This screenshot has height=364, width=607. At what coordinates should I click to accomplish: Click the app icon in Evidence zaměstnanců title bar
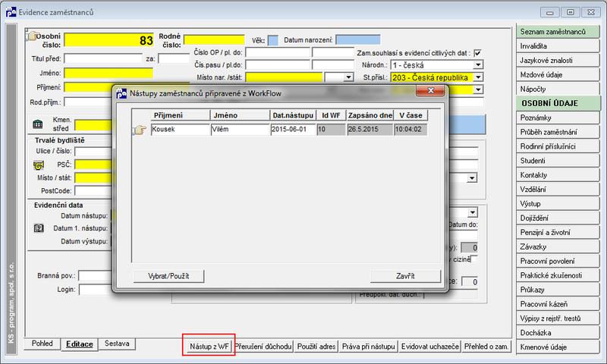pyautogui.click(x=11, y=12)
